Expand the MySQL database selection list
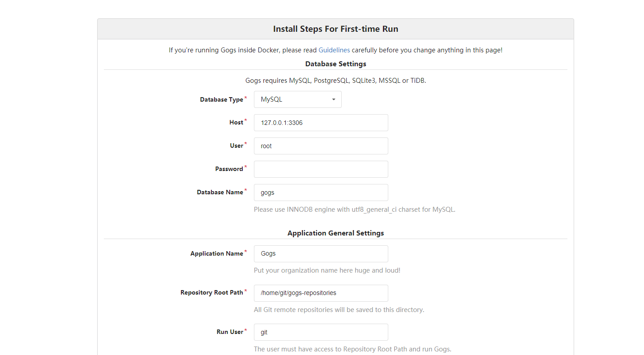The image size is (644, 355). coord(297,99)
